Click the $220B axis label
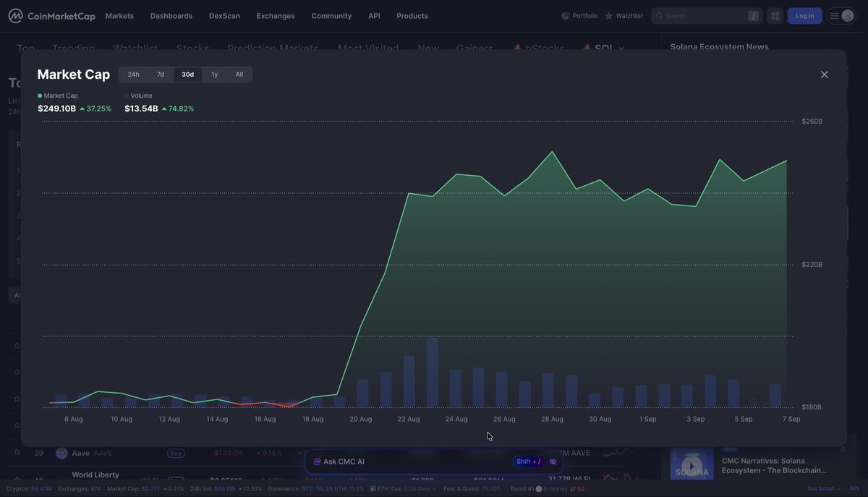Viewport: 868px width, 497px height. 812,265
